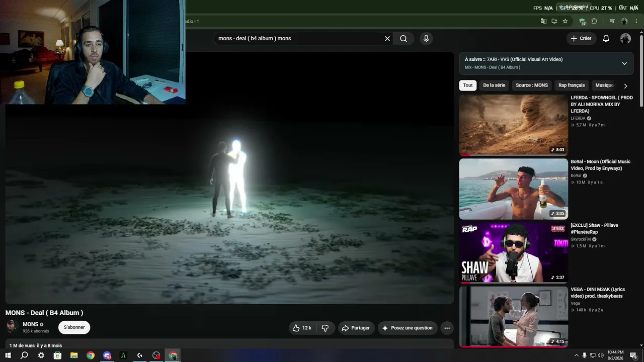
Task: Select the Tout filter chip
Action: click(468, 85)
